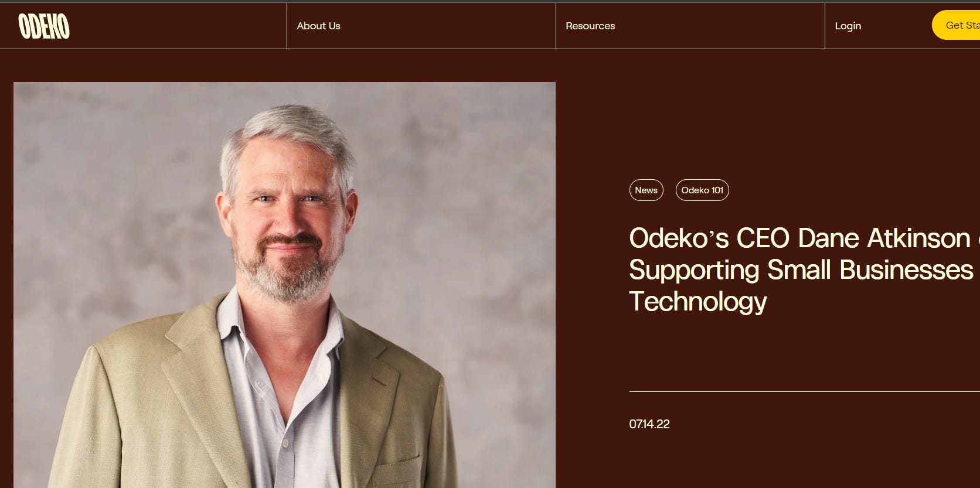Viewport: 980px width, 488px height.
Task: Open the CEO portrait photo
Action: point(284,285)
